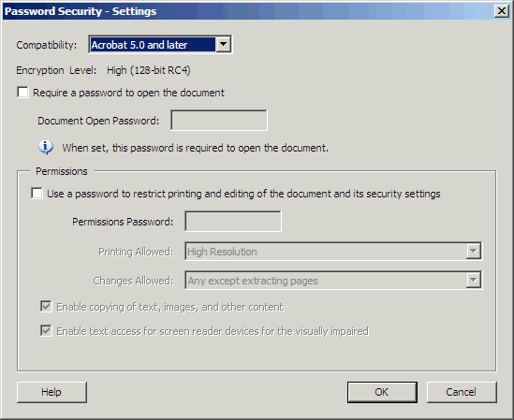The image size is (514, 420).
Task: Toggle Enable copying of text, images checkbox
Action: [46, 307]
